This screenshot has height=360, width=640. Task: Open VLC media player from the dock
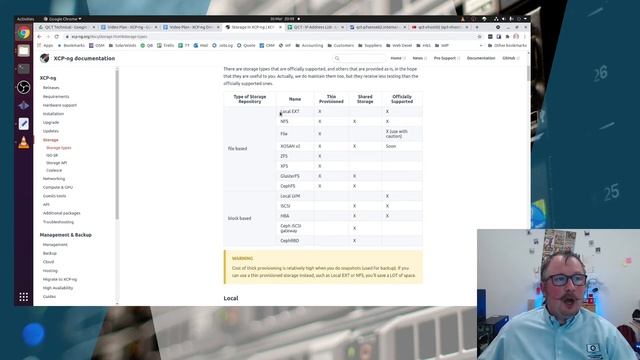pos(24,142)
